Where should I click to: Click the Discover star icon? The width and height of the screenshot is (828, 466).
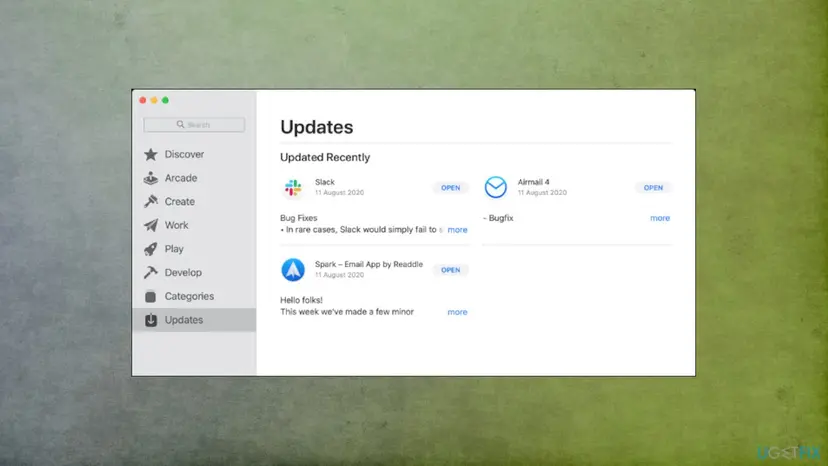pyautogui.click(x=150, y=154)
